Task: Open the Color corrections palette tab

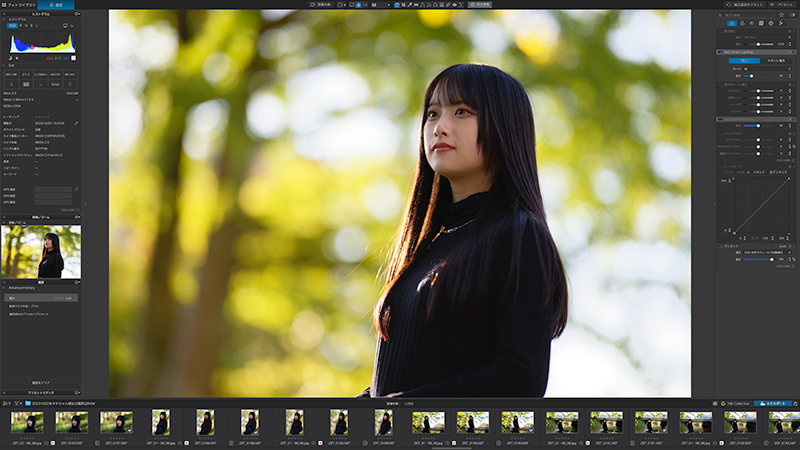Action: [742, 23]
